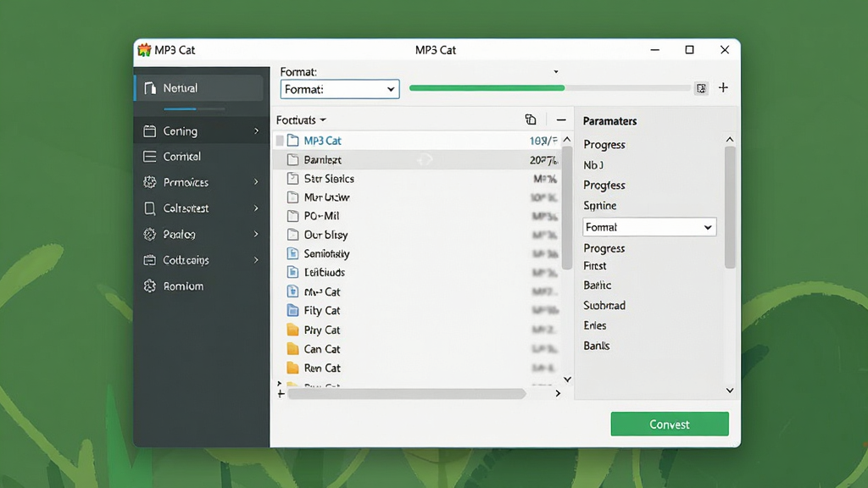Click the file list horizontal scrollbar
The image size is (868, 488).
click(x=407, y=393)
